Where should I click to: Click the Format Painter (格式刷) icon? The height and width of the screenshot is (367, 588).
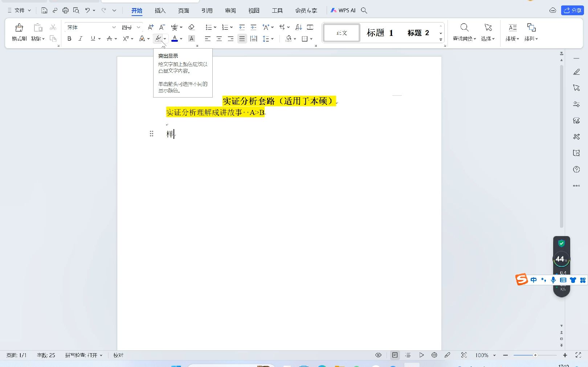(19, 28)
